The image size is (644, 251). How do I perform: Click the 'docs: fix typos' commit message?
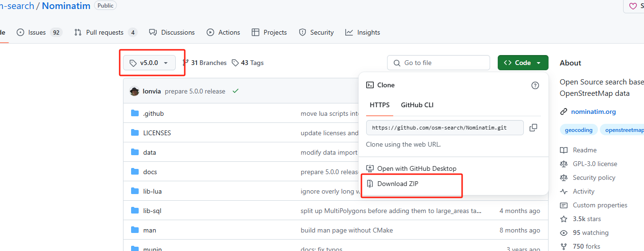(x=321, y=248)
